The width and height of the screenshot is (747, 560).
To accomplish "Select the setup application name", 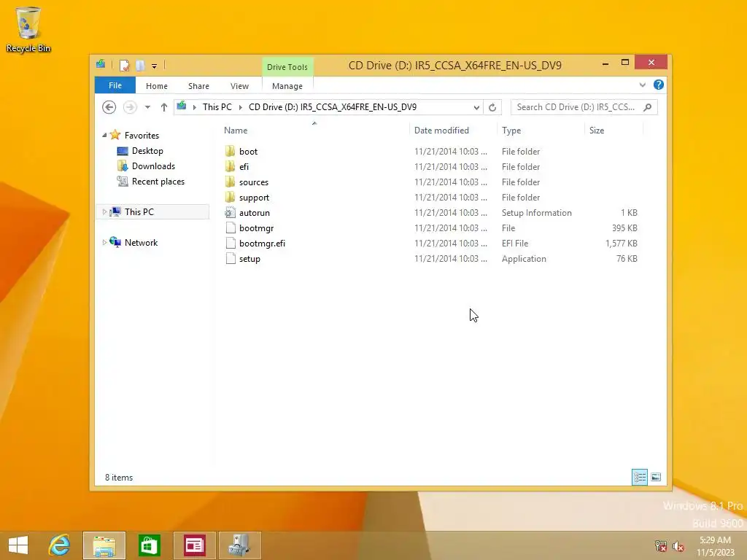I will point(249,259).
